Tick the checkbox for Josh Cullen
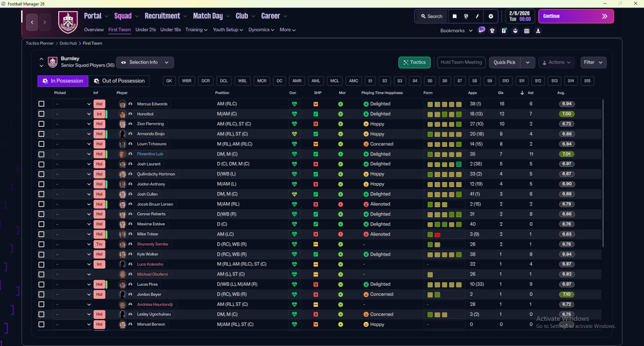Image resolution: width=644 pixels, height=346 pixels. (41, 194)
